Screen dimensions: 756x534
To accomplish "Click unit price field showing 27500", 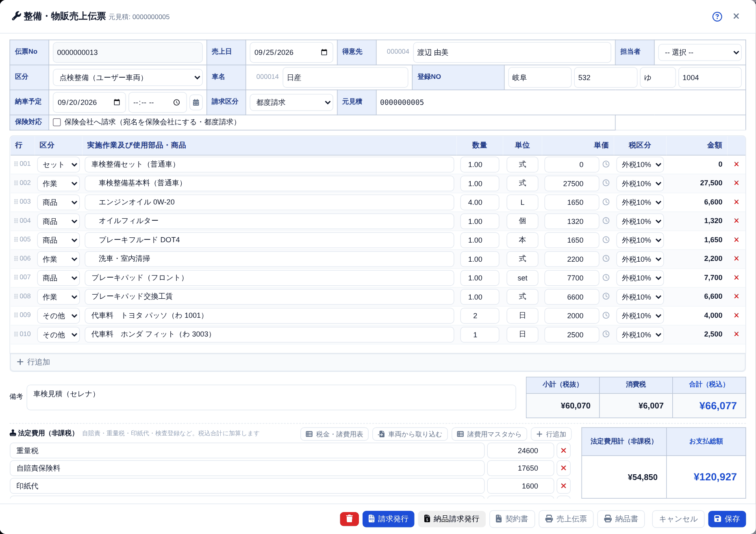I will (571, 183).
